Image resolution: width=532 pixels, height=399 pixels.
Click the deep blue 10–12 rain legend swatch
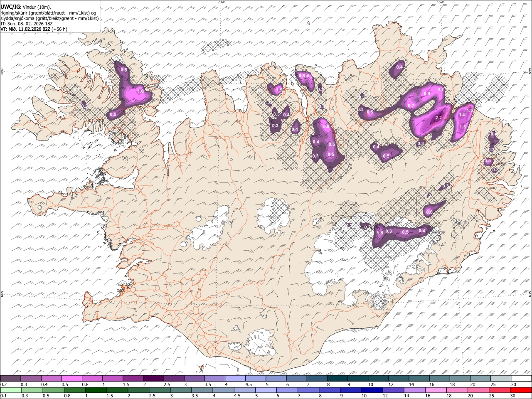[372, 390]
